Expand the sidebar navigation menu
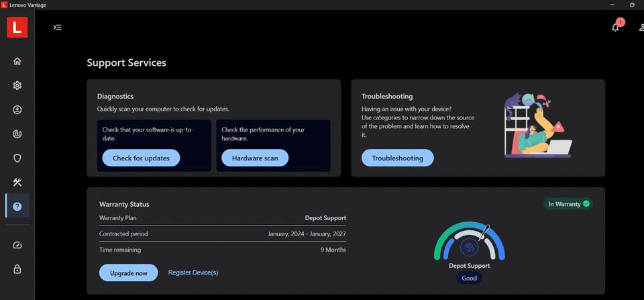This screenshot has height=300, width=644. click(58, 28)
